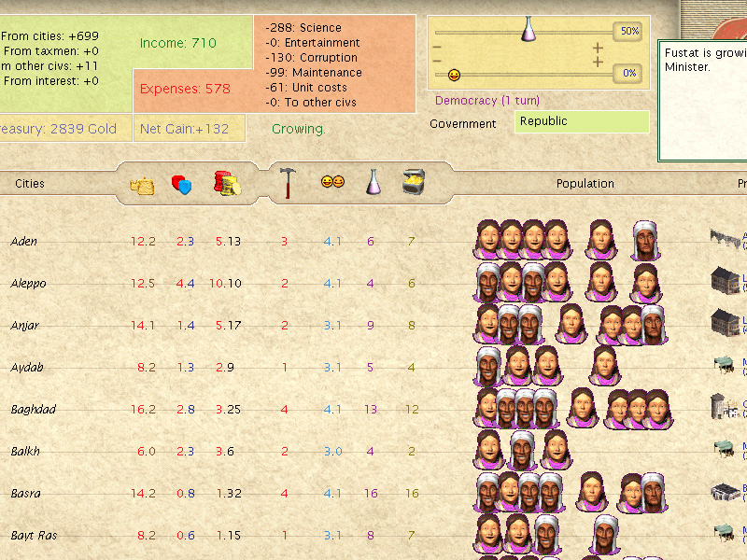Decrease the entertainment rate with the lower minus
747x560 pixels.
[x=437, y=61]
